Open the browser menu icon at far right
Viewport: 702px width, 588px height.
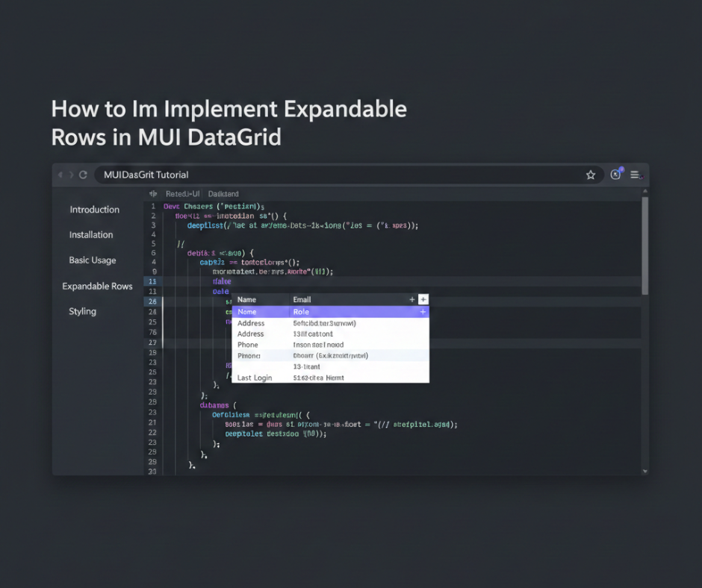point(636,175)
